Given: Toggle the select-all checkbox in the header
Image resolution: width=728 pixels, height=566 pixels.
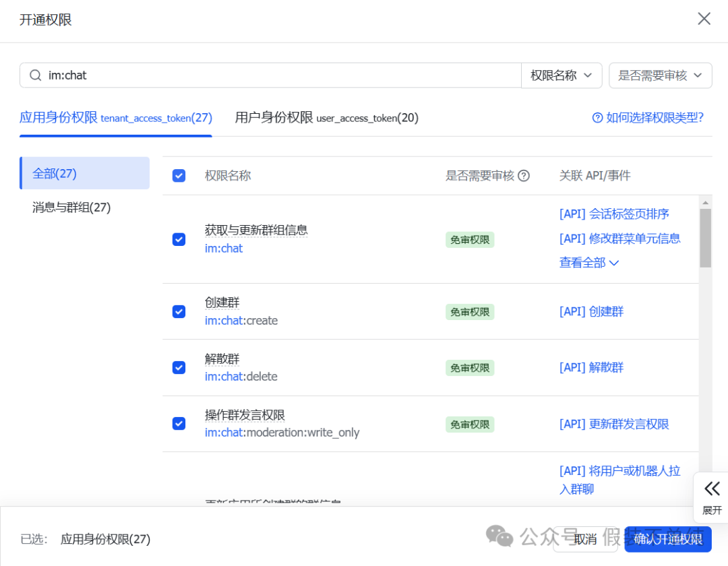Looking at the screenshot, I should point(179,176).
